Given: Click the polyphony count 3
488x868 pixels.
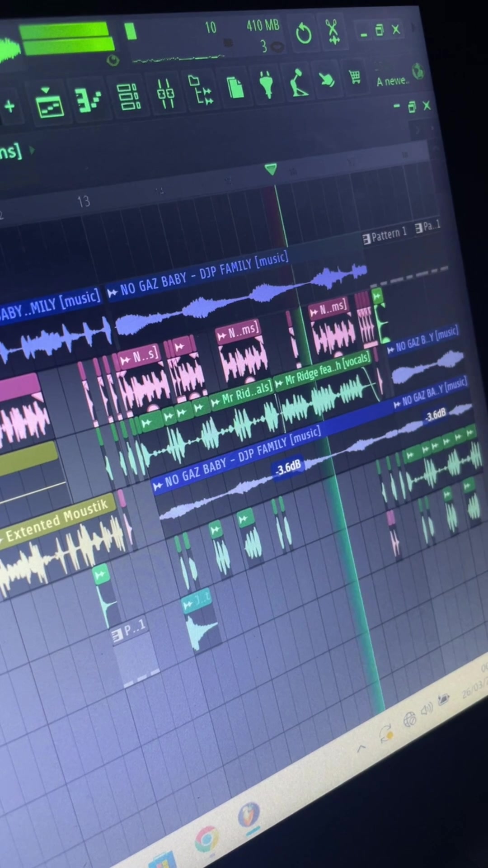Looking at the screenshot, I should [263, 46].
